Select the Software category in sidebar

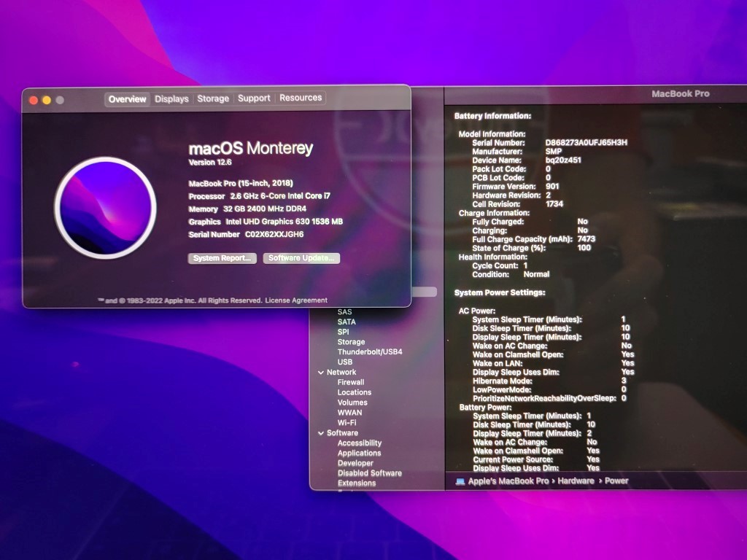click(342, 433)
